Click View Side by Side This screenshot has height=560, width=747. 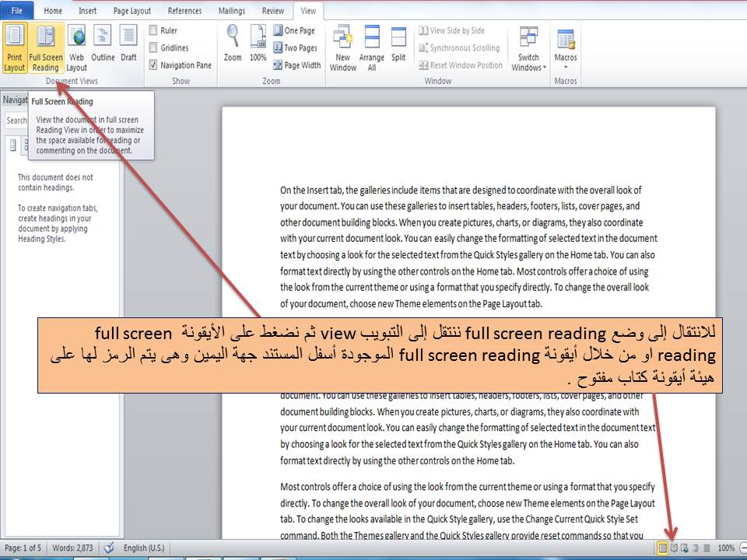point(451,30)
